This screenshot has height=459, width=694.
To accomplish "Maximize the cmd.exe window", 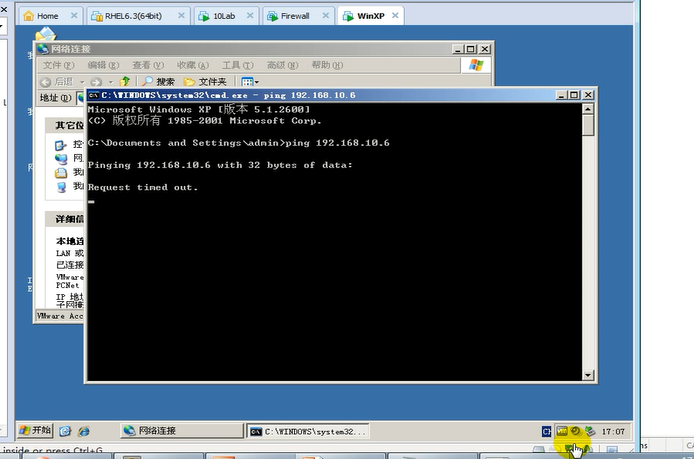I will coord(574,95).
